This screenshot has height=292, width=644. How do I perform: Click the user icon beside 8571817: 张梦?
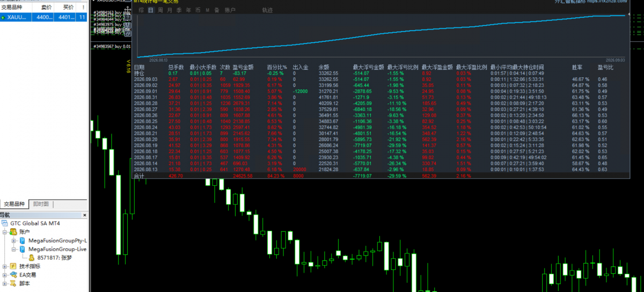pyautogui.click(x=31, y=258)
